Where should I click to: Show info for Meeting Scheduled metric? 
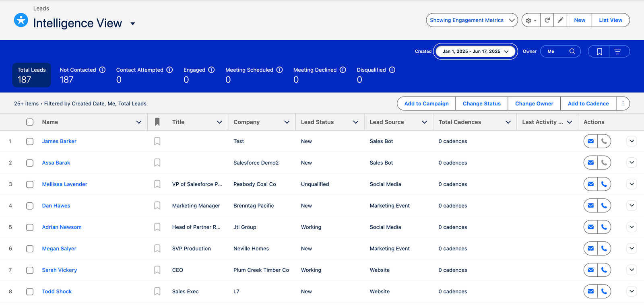click(279, 70)
